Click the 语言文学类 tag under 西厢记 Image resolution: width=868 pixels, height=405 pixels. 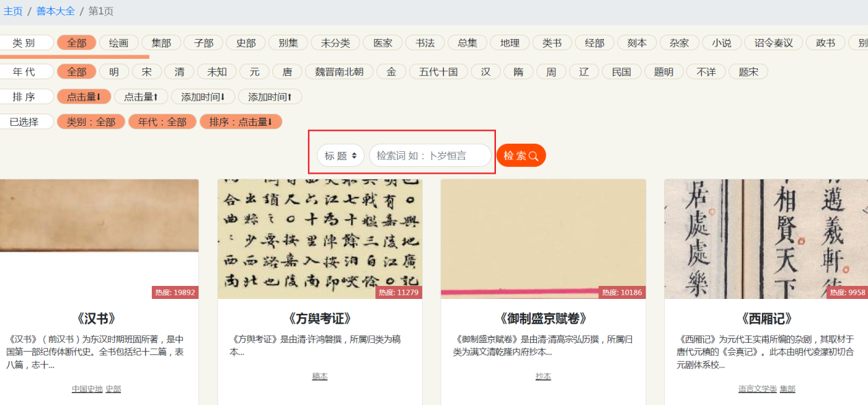pyautogui.click(x=758, y=389)
